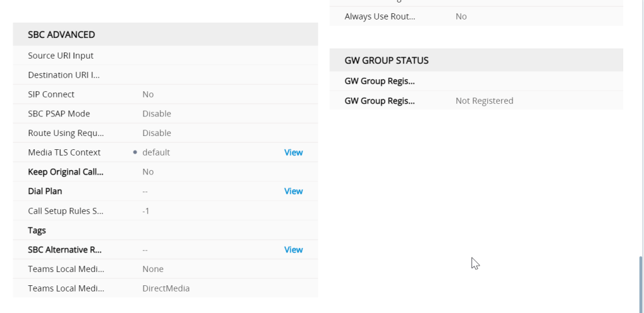Select the SBC ADVANCED section header
This screenshot has height=313, width=644.
pyautogui.click(x=62, y=35)
